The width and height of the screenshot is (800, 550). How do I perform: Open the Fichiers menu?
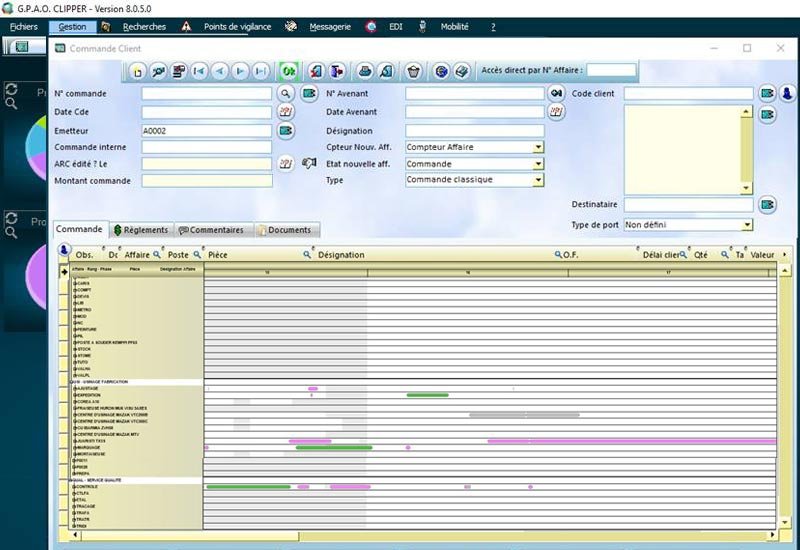coord(24,27)
